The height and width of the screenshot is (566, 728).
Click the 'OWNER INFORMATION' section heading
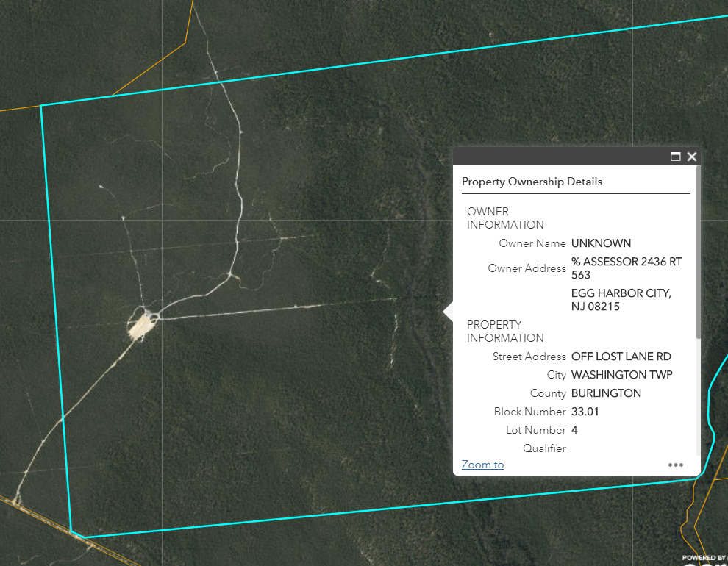coord(505,218)
